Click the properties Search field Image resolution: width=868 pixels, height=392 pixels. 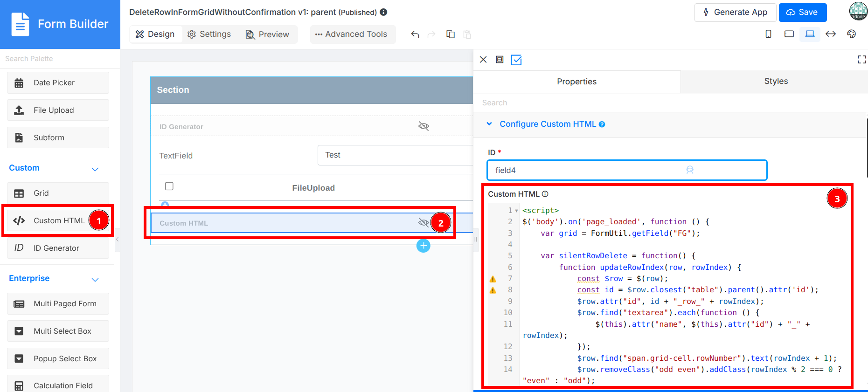670,103
